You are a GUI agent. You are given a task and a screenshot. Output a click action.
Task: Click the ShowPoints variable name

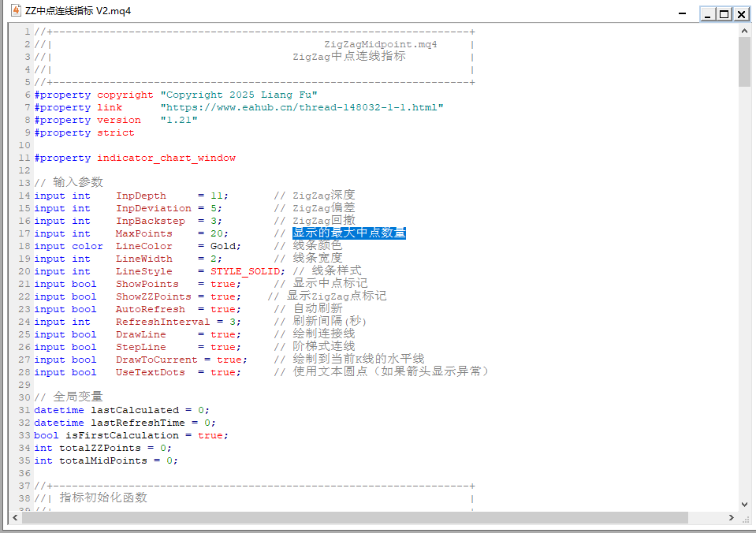[147, 284]
